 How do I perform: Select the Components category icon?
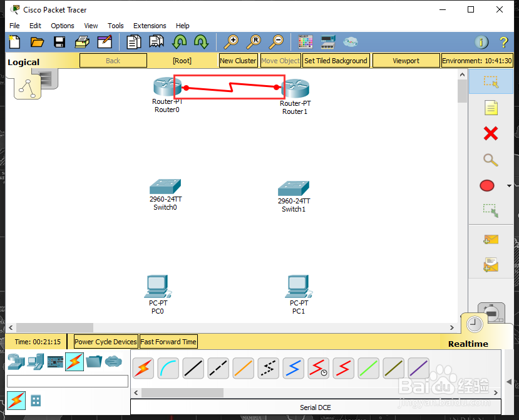55,361
